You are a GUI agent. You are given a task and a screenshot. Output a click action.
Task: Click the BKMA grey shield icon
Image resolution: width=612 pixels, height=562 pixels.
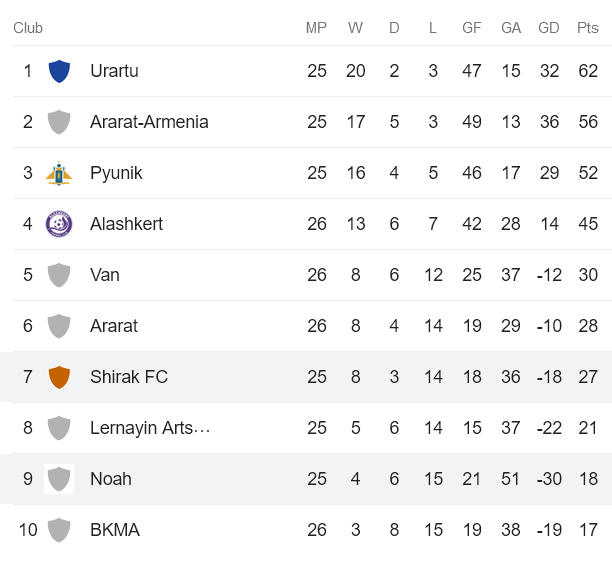click(x=59, y=530)
